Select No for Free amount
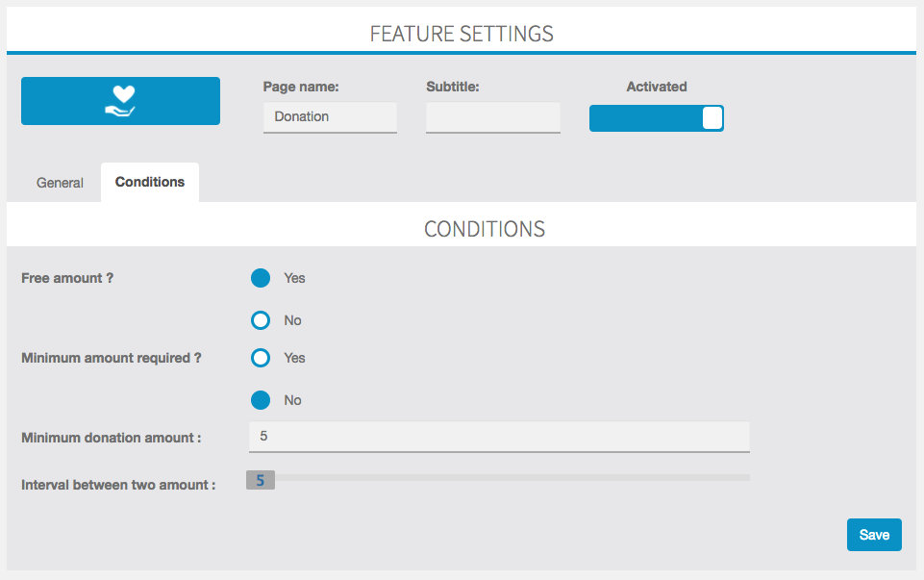Viewport: 924px width, 580px height. click(261, 320)
